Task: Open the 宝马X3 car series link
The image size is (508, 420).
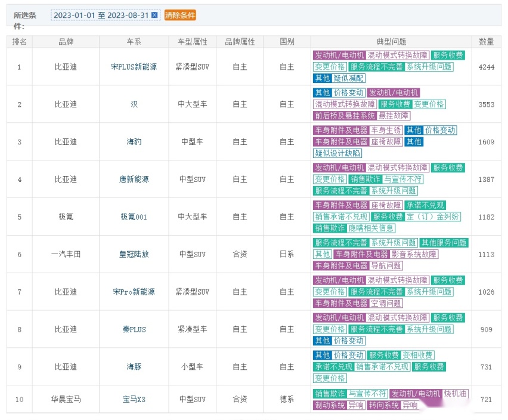Action: point(134,399)
